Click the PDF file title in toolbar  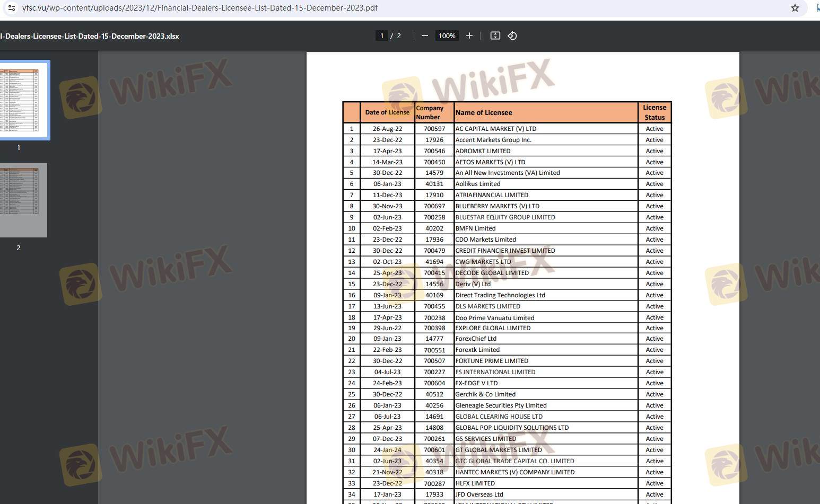click(90, 36)
